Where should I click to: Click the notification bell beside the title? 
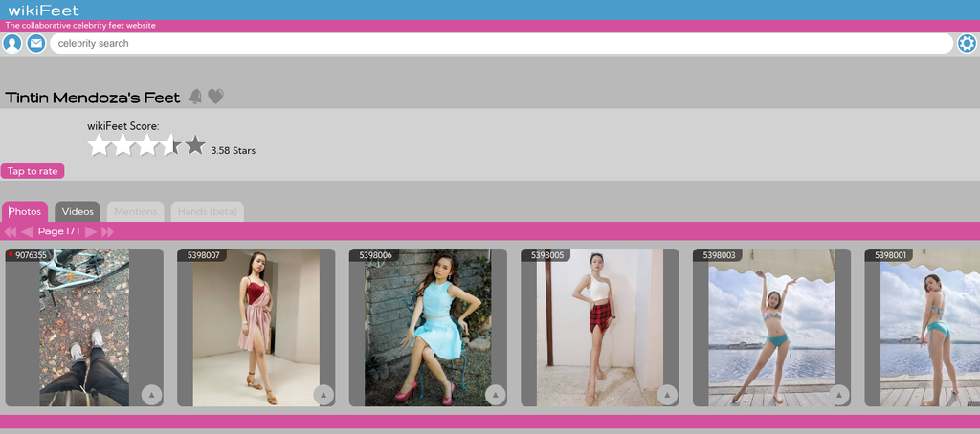tap(195, 97)
